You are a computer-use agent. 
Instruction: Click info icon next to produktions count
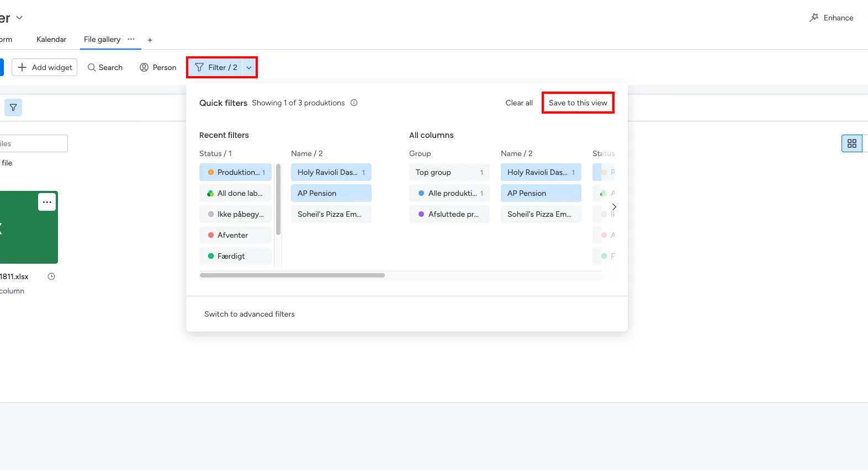point(354,103)
